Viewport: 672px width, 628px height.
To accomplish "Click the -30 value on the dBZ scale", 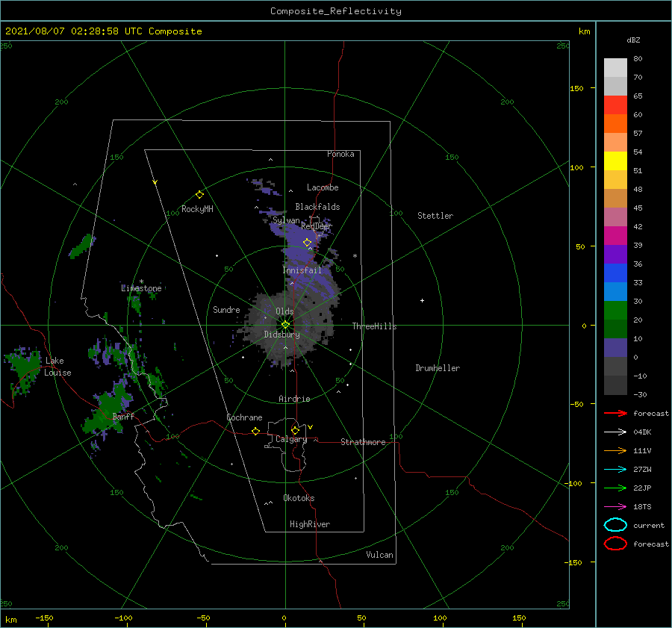I will coord(641,394).
